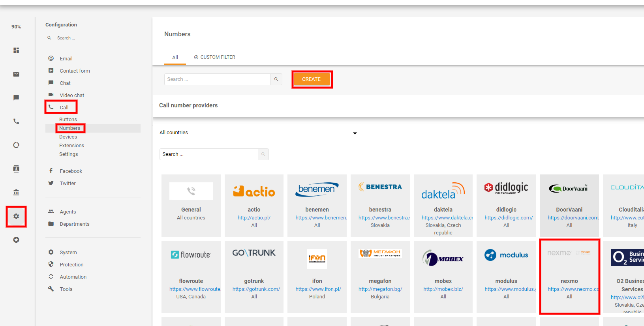The height and width of the screenshot is (326, 644).
Task: Open the Buttons submenu under Call
Action: (x=68, y=119)
